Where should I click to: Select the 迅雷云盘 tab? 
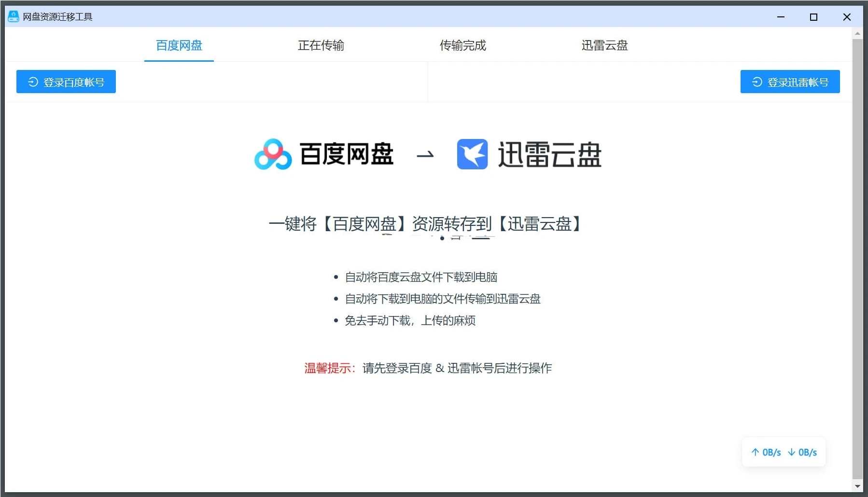pyautogui.click(x=604, y=45)
